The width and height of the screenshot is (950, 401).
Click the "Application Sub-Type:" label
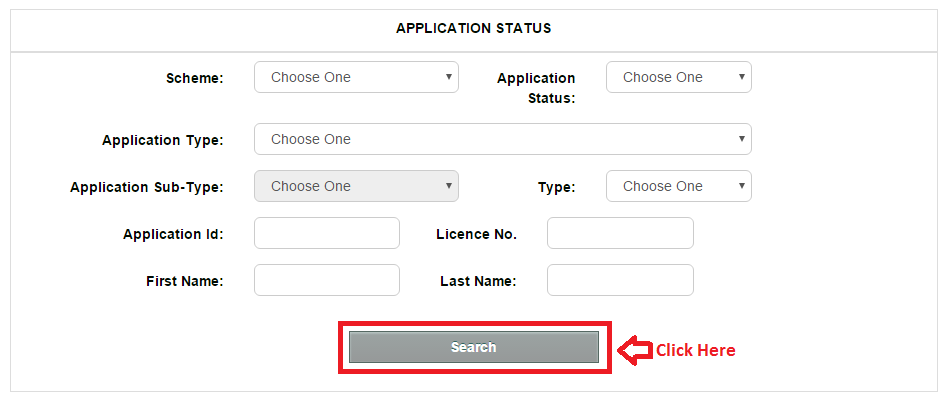[147, 187]
